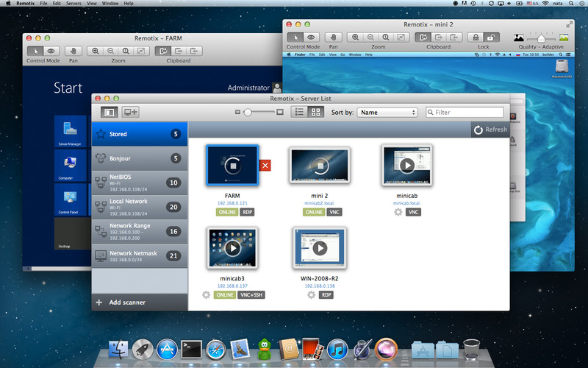
Task: Open the View menu
Action: 91,4
